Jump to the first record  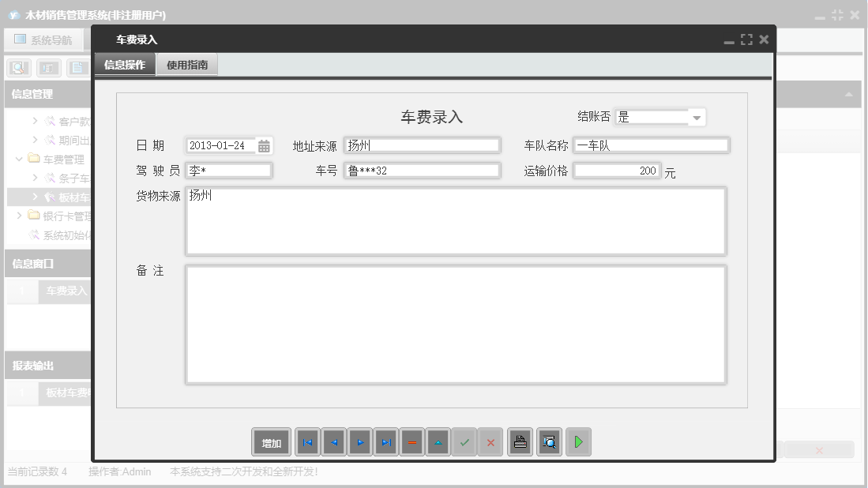pyautogui.click(x=307, y=441)
